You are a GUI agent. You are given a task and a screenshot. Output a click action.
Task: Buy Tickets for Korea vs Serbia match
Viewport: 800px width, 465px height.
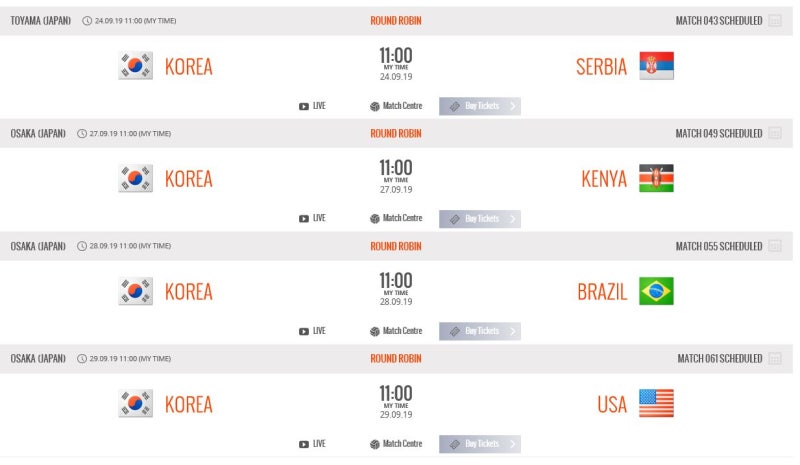pos(480,106)
